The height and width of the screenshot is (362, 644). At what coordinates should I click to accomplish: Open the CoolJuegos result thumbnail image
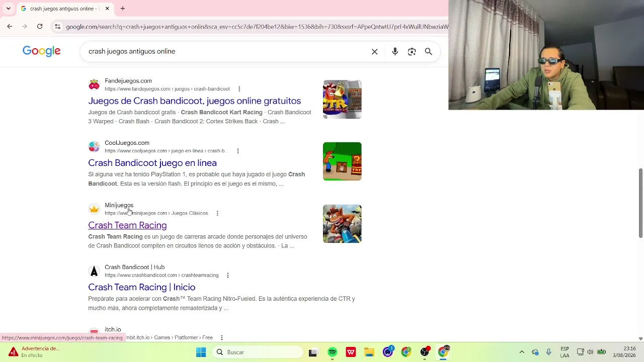click(342, 161)
